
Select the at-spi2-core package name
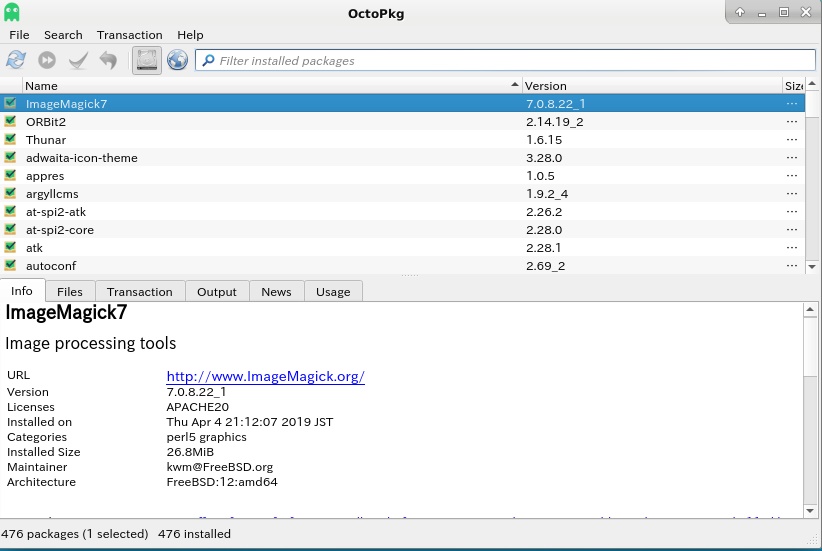pyautogui.click(x=60, y=230)
